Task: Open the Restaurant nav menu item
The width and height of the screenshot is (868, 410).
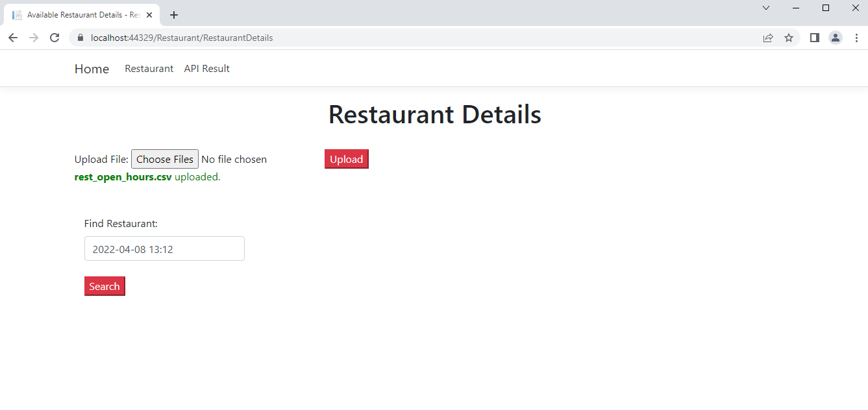Action: pyautogui.click(x=149, y=69)
